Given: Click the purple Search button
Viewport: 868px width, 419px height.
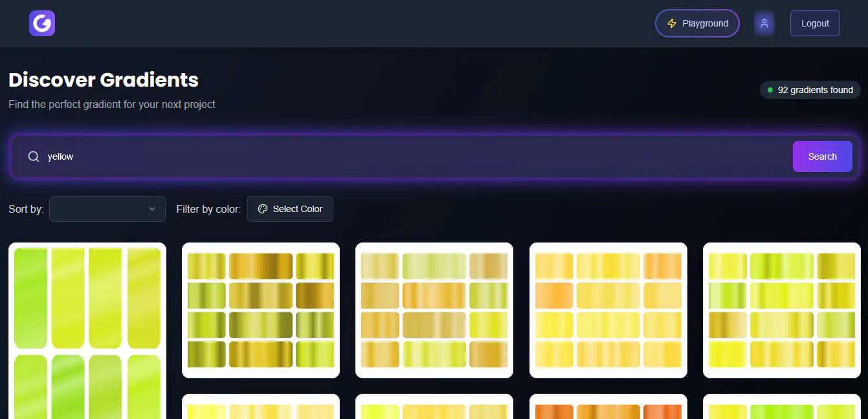Looking at the screenshot, I should 822,156.
